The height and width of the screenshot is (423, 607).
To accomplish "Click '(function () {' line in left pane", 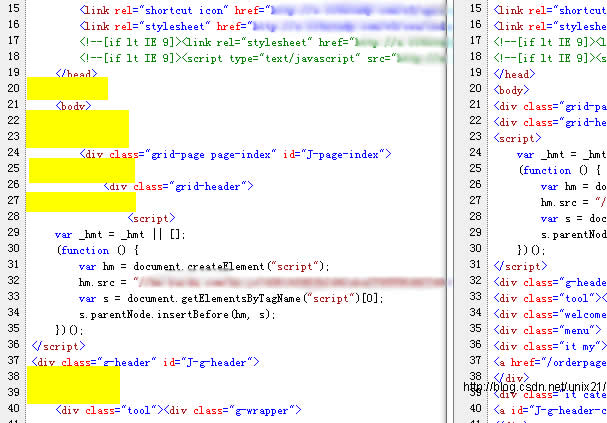I will pos(98,250).
